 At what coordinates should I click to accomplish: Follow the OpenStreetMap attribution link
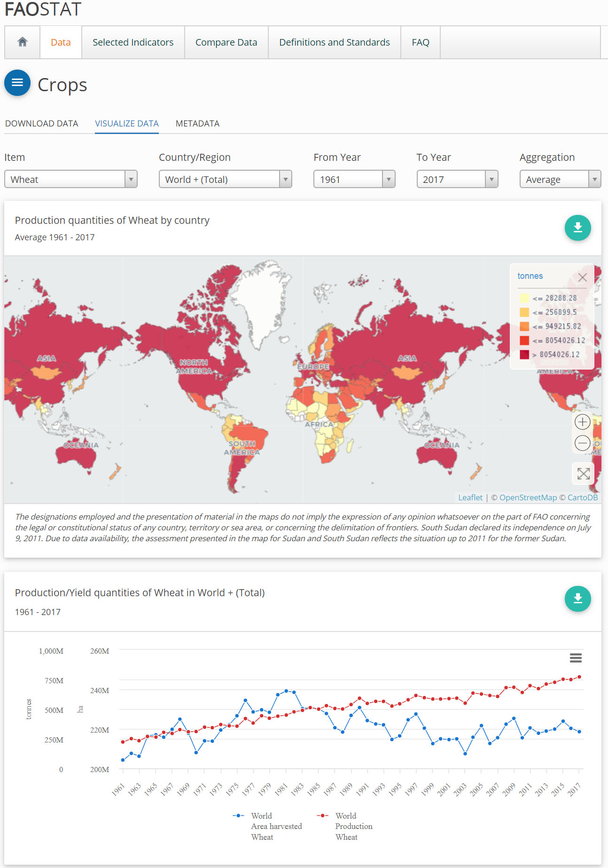528,497
